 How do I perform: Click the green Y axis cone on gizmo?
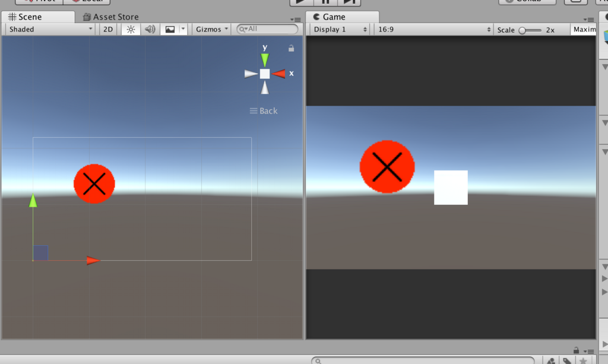click(264, 60)
